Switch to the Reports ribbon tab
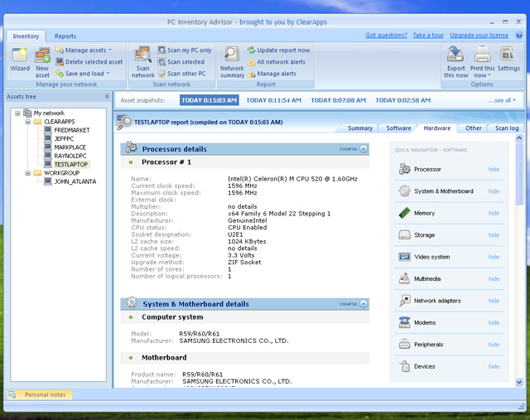 65,36
